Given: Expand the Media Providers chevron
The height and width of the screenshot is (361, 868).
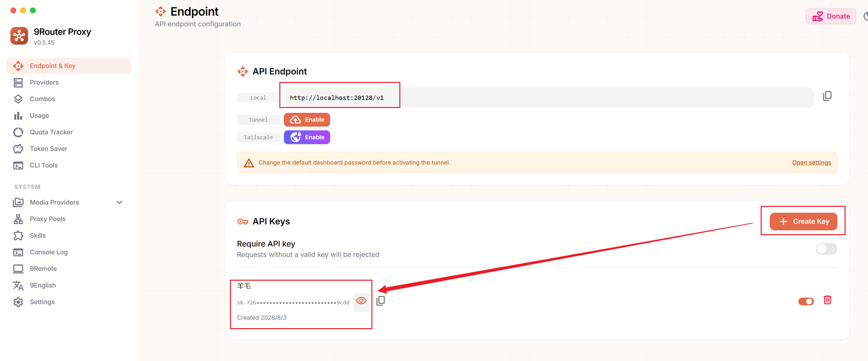Looking at the screenshot, I should coord(119,202).
